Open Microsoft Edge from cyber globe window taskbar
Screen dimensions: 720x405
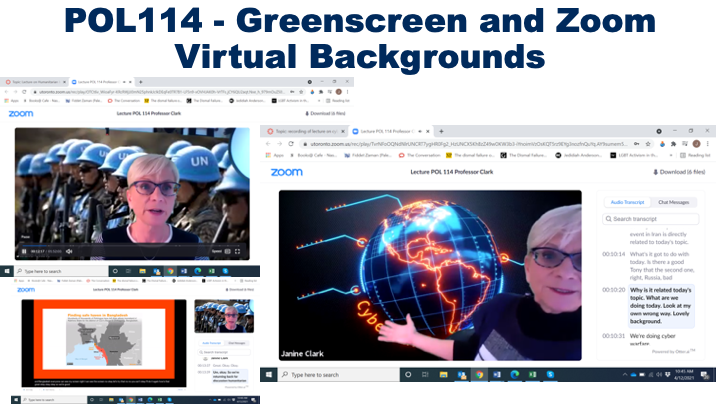515,375
